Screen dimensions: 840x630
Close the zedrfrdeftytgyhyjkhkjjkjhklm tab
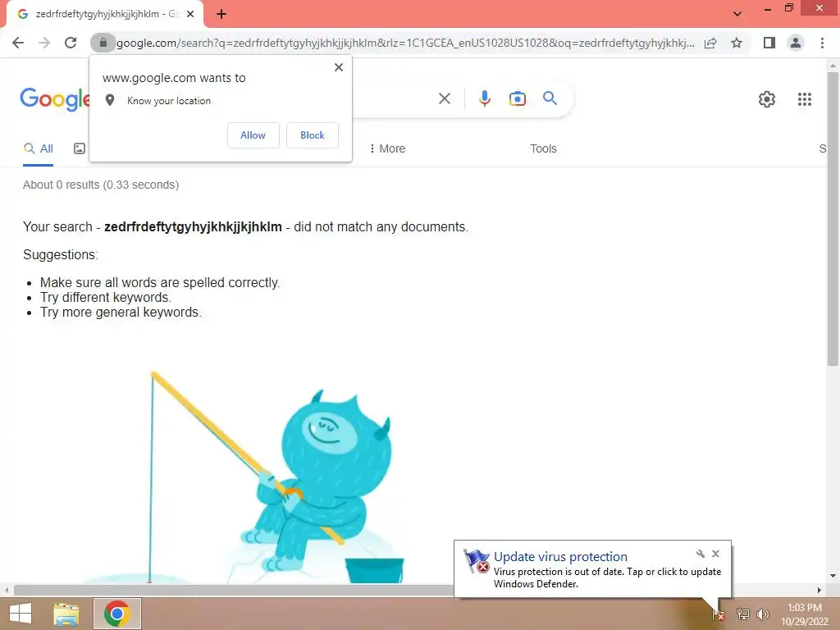[x=190, y=15]
